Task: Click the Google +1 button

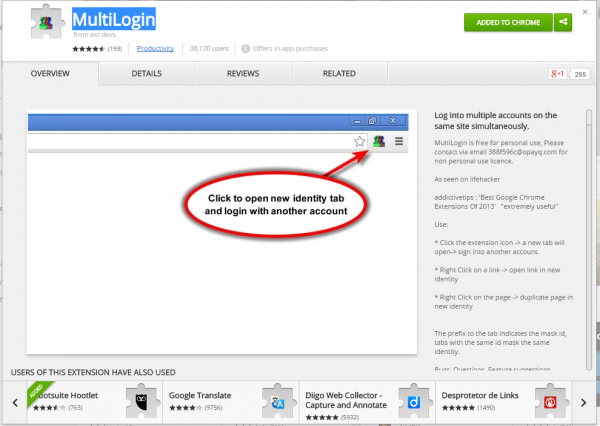Action: click(558, 74)
